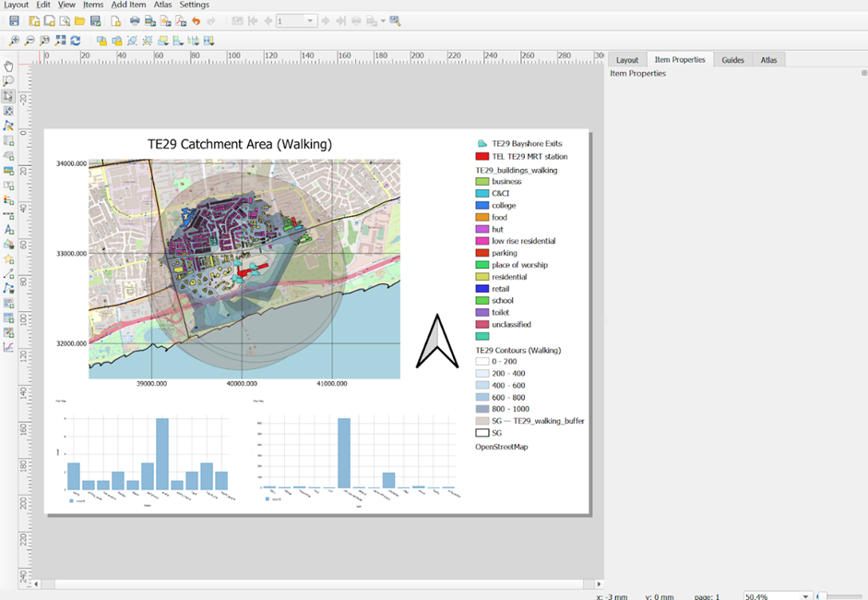Open the atlas page number dropdown
Viewport: 868px width, 600px height.
(310, 21)
